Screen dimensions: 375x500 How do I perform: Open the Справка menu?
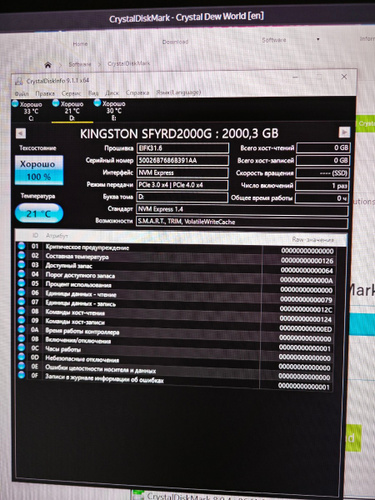(137, 92)
